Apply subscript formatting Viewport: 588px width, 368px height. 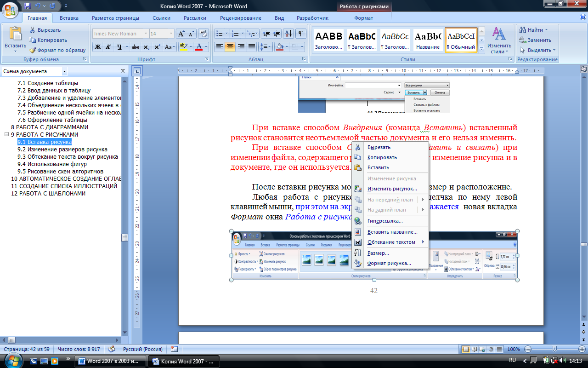(x=147, y=47)
